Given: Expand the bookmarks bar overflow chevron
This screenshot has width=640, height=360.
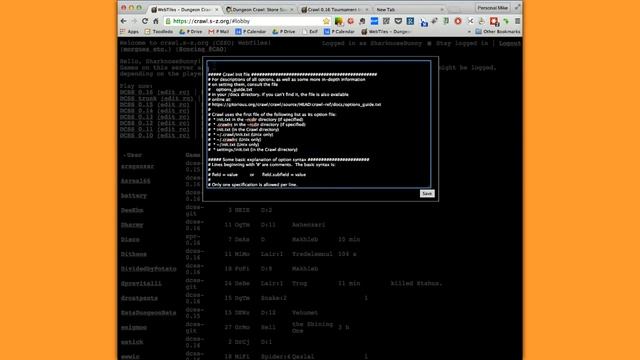Looking at the screenshot, I should [x=469, y=31].
